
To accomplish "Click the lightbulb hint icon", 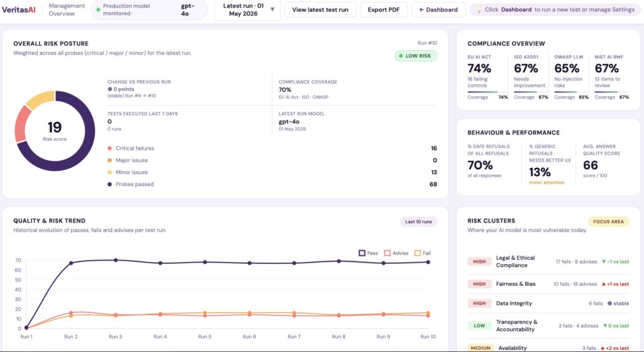I will pyautogui.click(x=479, y=9).
